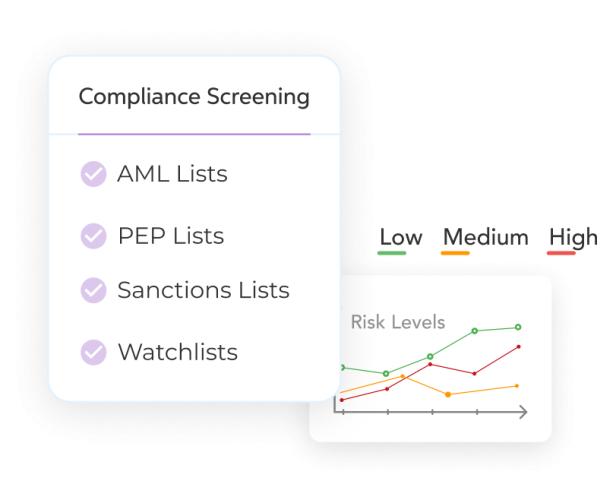Click the AML Lists label
Image resolution: width=615 pixels, height=480 pixels.
tap(172, 174)
